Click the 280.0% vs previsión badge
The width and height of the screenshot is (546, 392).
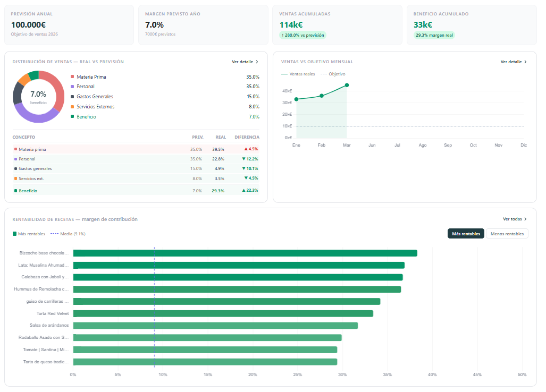(x=303, y=35)
